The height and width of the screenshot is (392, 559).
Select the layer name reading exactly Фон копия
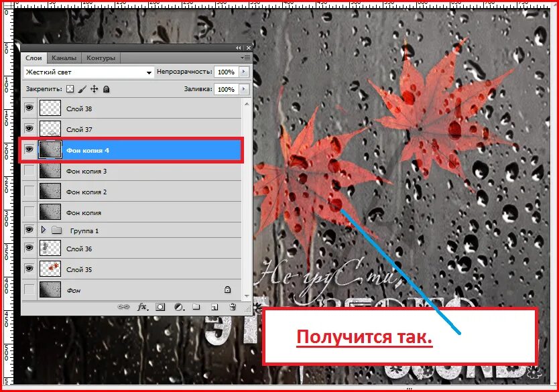[x=83, y=212]
